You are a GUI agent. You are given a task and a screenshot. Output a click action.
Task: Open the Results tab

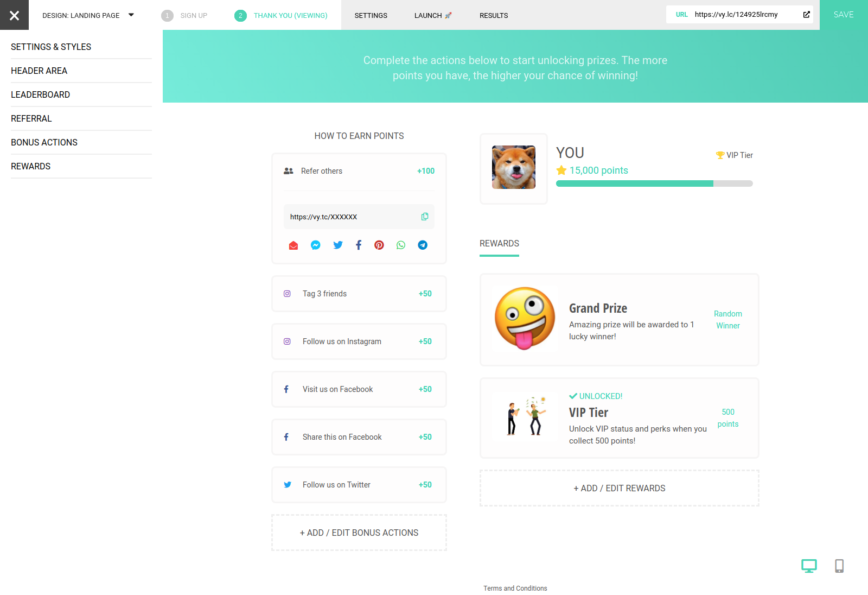point(494,16)
